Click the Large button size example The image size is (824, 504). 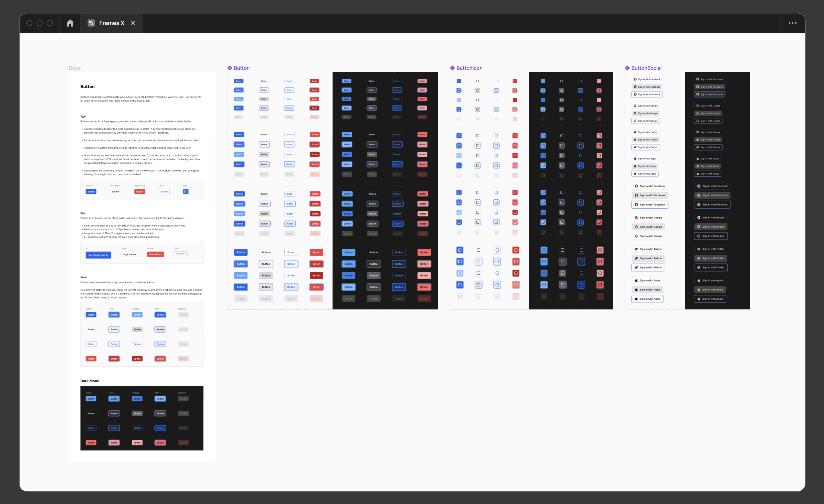pos(129,254)
